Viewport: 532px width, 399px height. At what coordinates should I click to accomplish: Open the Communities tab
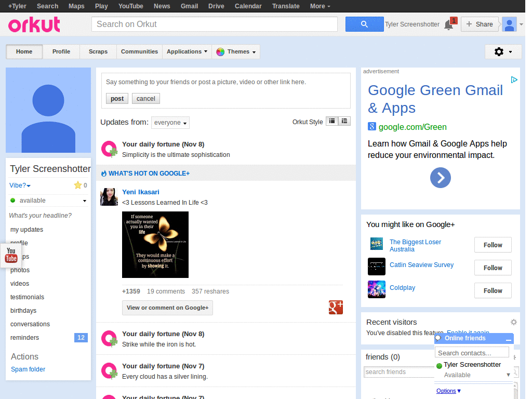coord(139,51)
